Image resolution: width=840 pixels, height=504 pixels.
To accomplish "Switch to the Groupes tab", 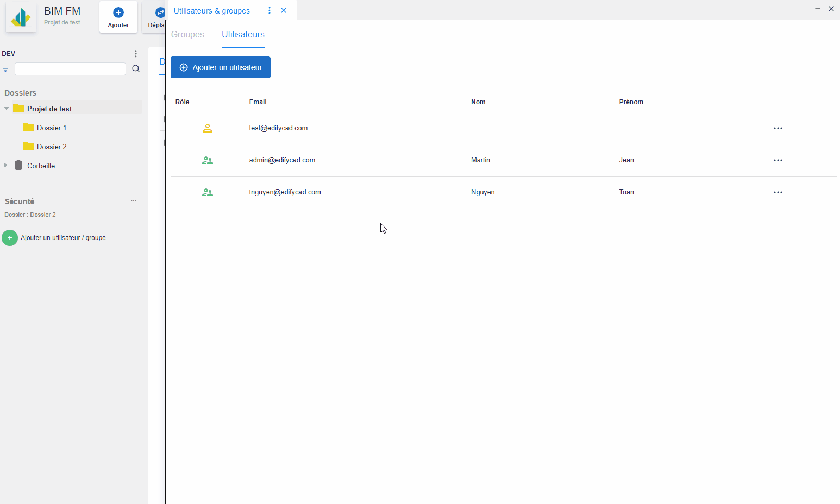I will point(187,35).
